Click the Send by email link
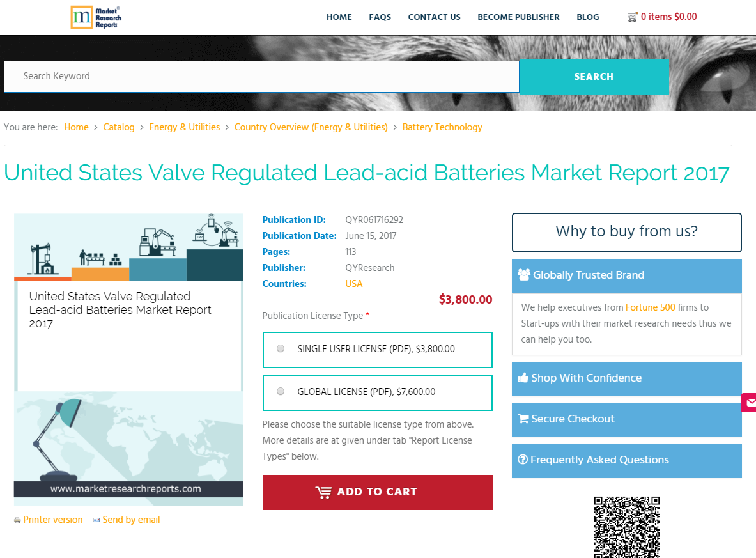 (130, 520)
